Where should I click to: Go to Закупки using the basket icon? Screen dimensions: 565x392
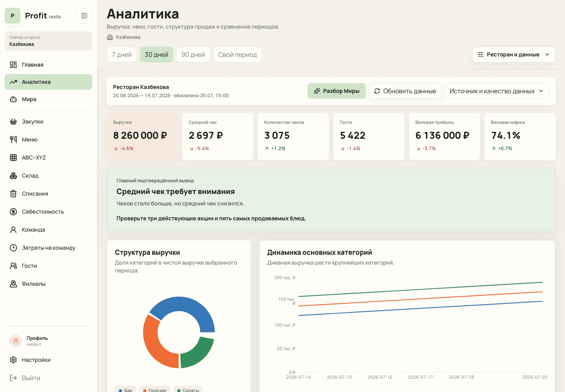[13, 122]
